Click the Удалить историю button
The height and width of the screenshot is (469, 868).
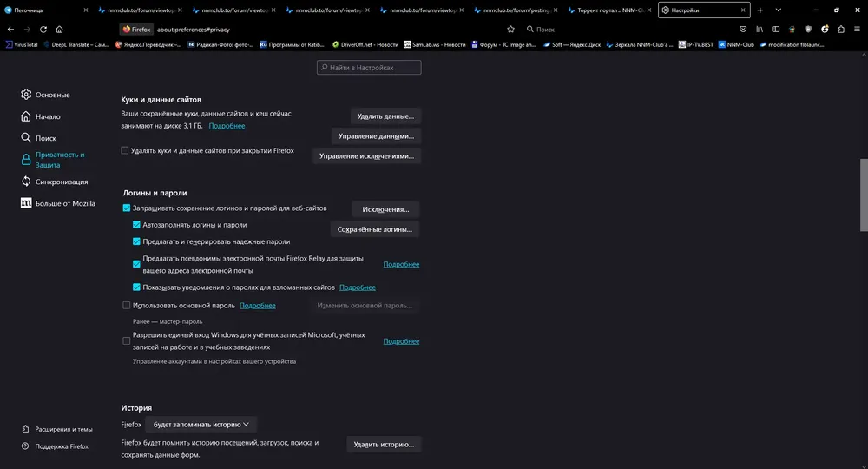pos(384,444)
